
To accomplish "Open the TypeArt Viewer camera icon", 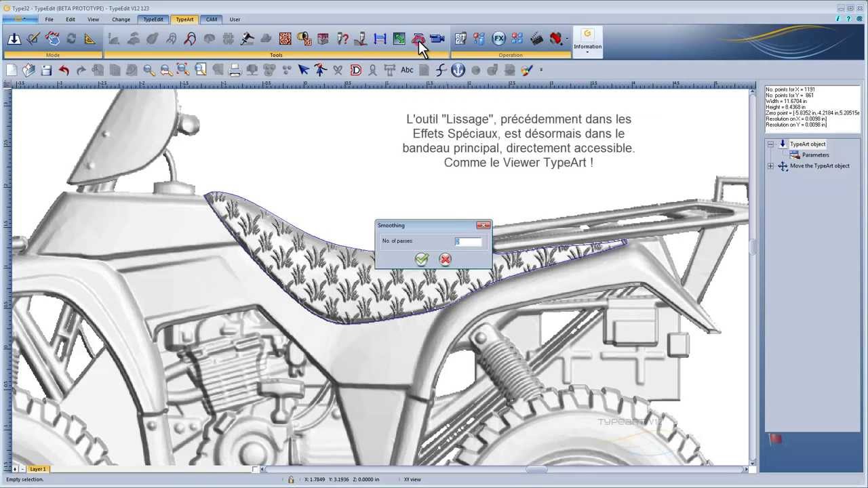I will click(437, 39).
